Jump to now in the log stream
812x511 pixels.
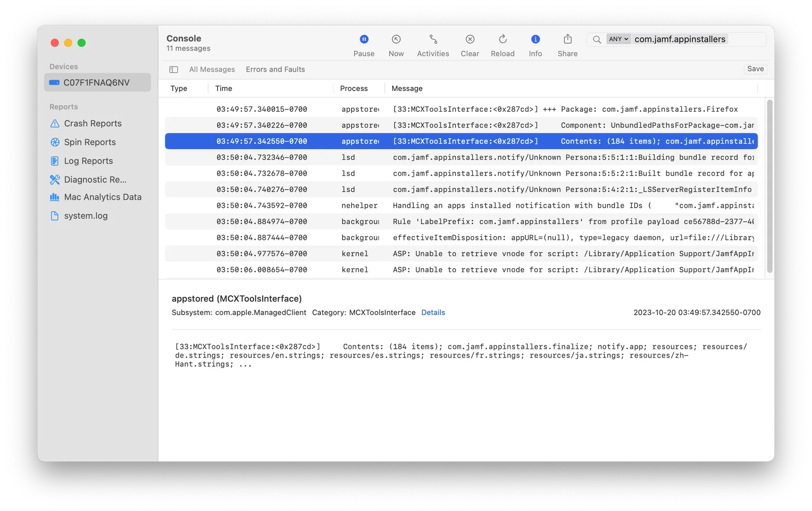coord(396,45)
